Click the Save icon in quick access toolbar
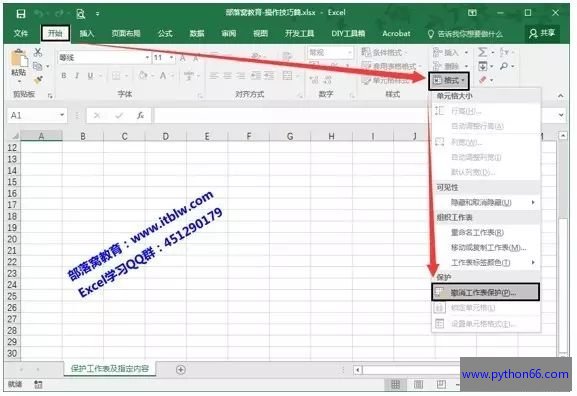Viewport: 577px width, 396px height. pyautogui.click(x=21, y=14)
